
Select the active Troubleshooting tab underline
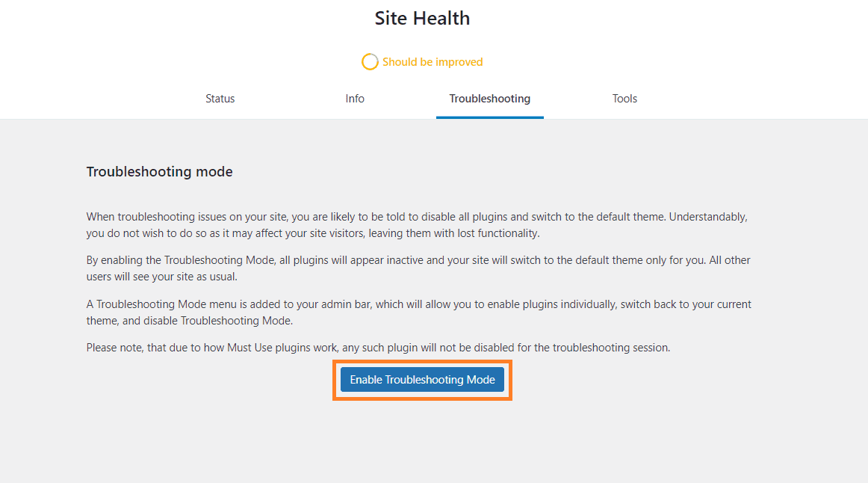489,116
